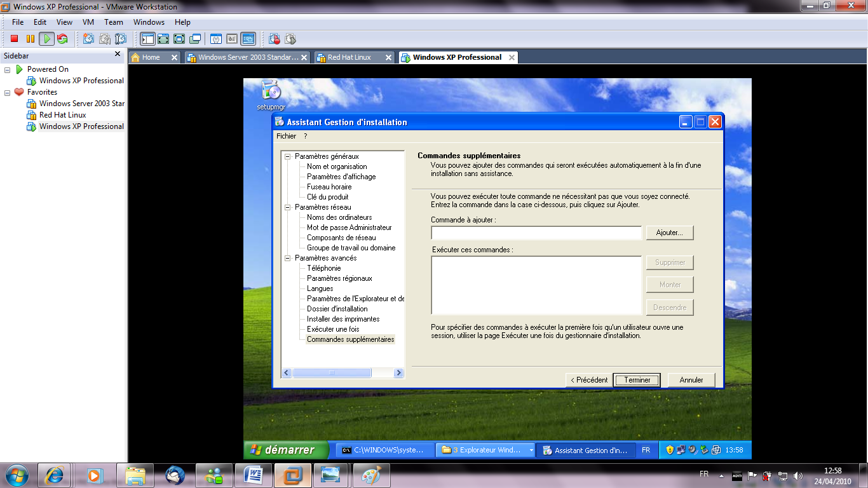Select Mot de passe Administrateur tree item

pos(349,227)
